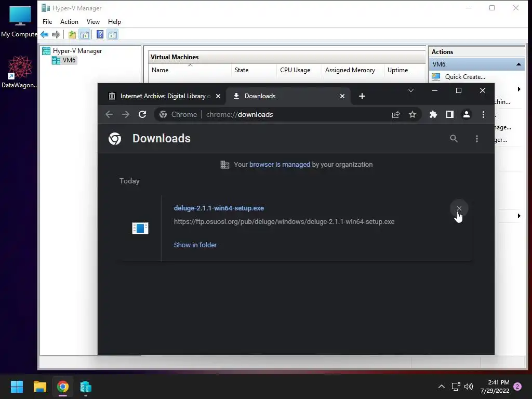Open Chrome three-dot main menu
532x399 pixels.
483,115
